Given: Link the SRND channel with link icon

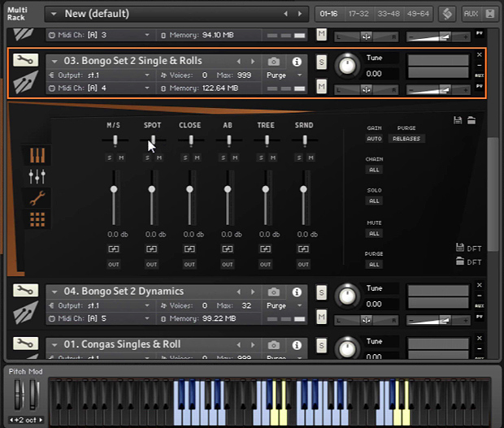Looking at the screenshot, I should [x=303, y=249].
